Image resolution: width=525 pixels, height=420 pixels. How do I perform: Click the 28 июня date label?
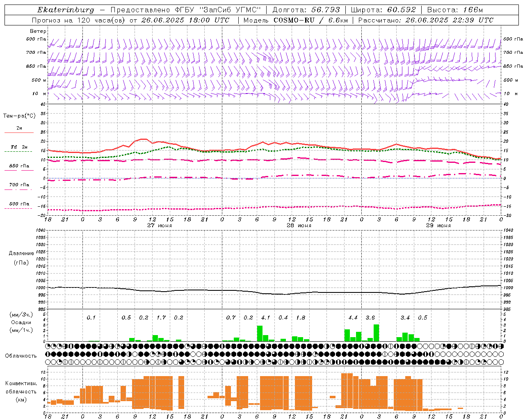[299, 226]
